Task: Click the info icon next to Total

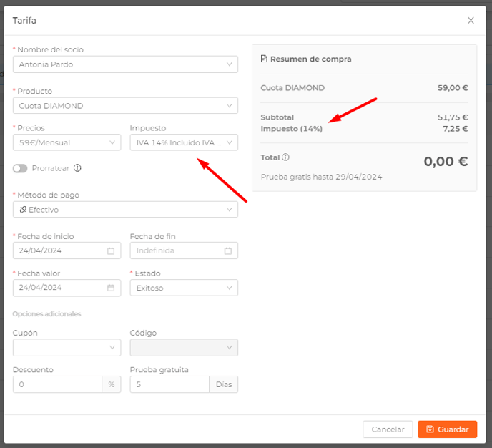Action: point(285,157)
